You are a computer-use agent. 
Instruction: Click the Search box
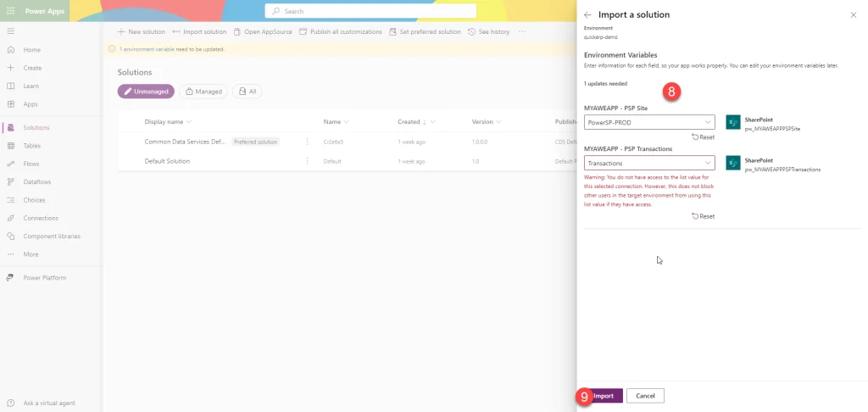370,11
